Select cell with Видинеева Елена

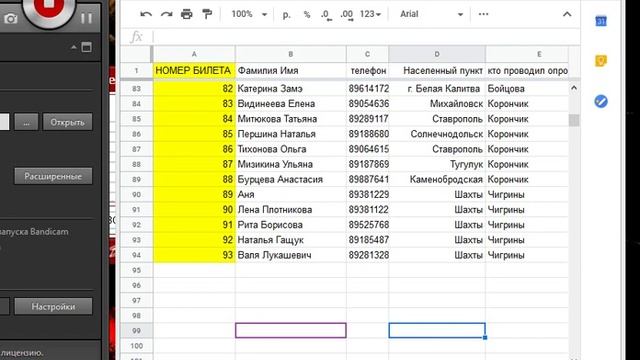[x=291, y=104]
